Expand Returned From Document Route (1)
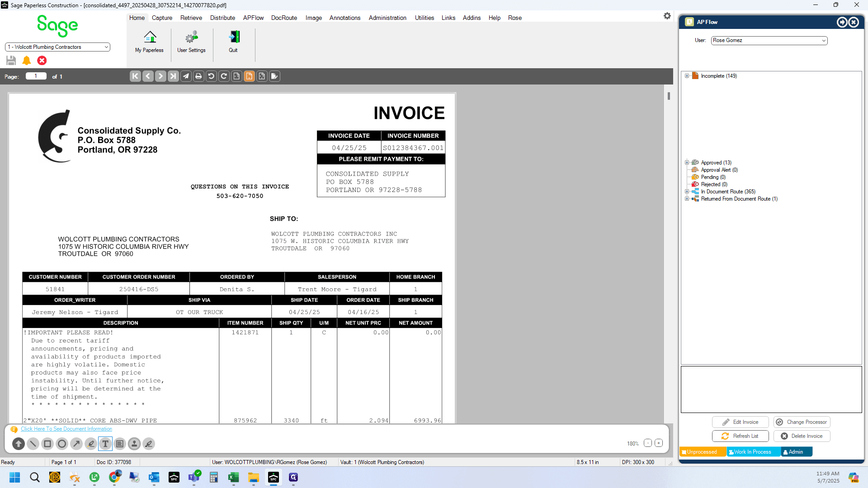The width and height of the screenshot is (868, 488). (x=687, y=199)
